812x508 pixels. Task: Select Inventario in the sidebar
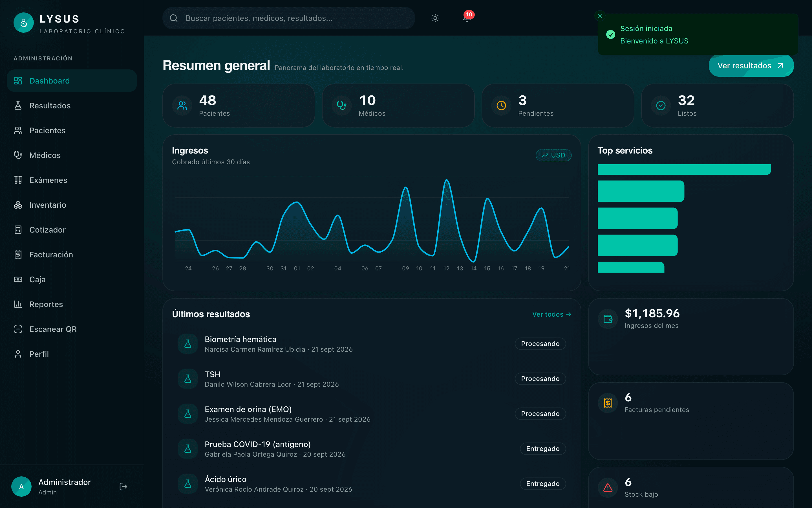click(72, 205)
